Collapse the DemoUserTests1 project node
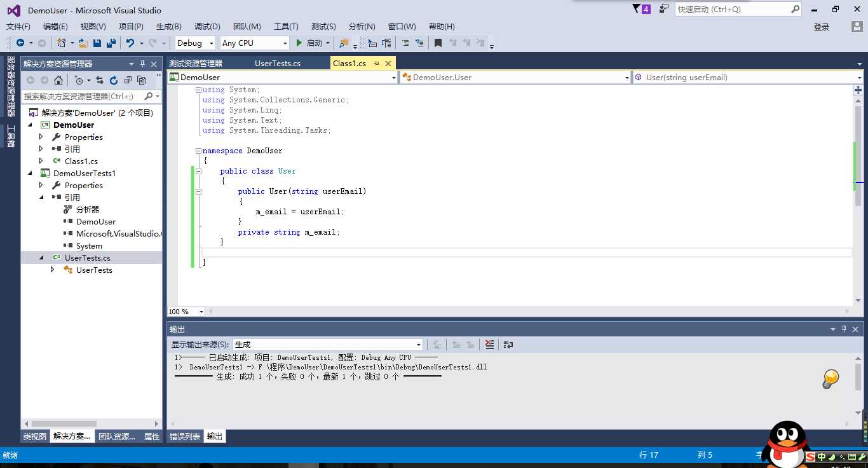The height and width of the screenshot is (468, 868). (30, 173)
